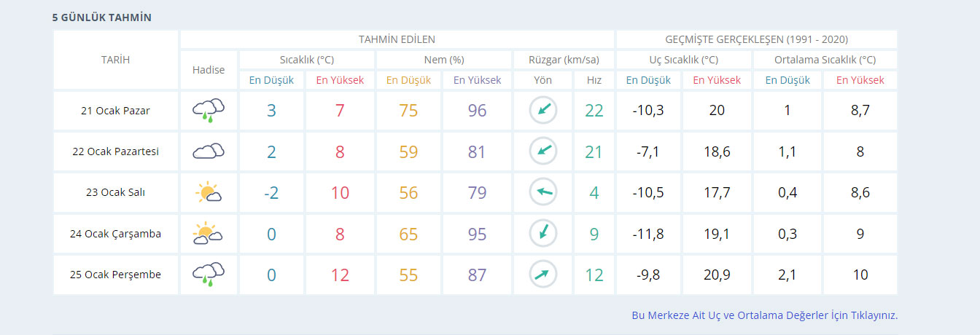
Task: Click wind direction arrow for 22 Ocak Pazartesi
Action: 542,151
